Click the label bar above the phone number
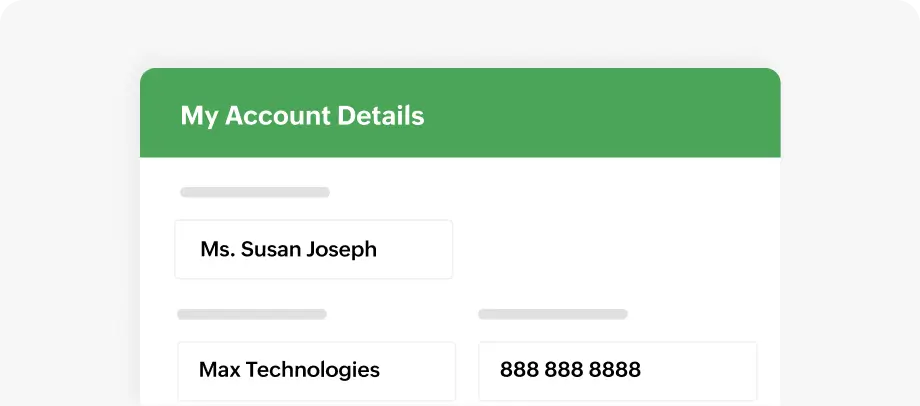 553,314
